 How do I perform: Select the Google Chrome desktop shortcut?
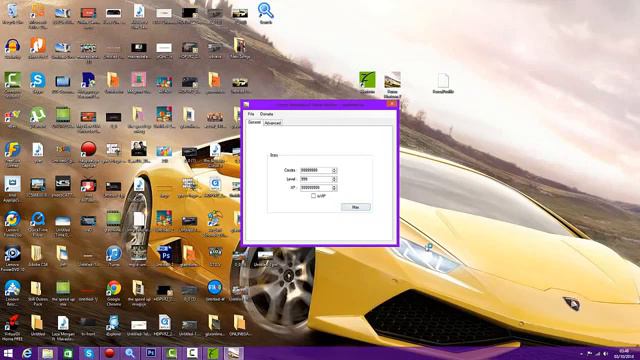(x=113, y=293)
